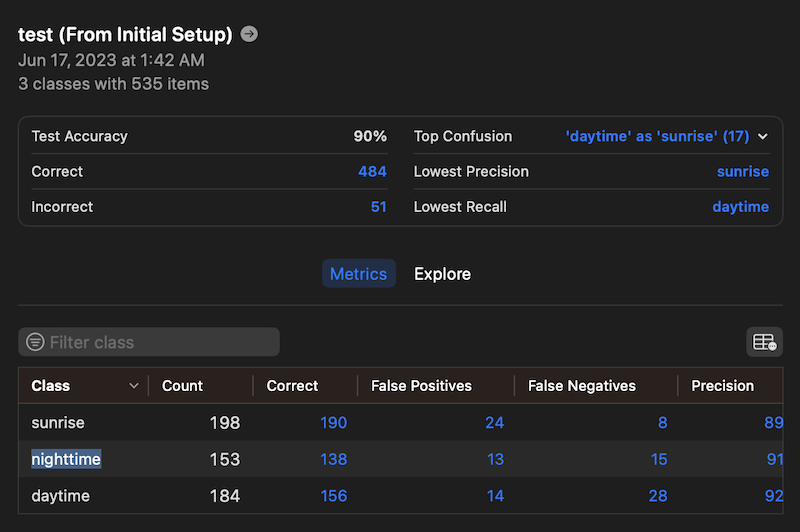Type in the Filter class field
The height and width of the screenshot is (532, 800).
160,342
